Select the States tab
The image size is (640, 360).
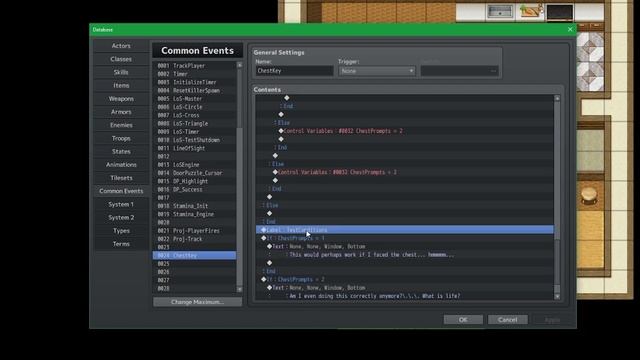121,151
